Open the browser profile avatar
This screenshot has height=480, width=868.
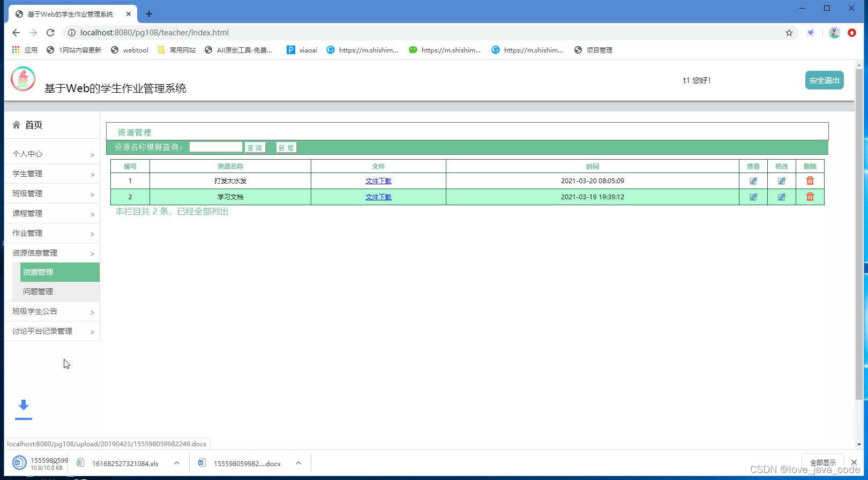coord(834,33)
